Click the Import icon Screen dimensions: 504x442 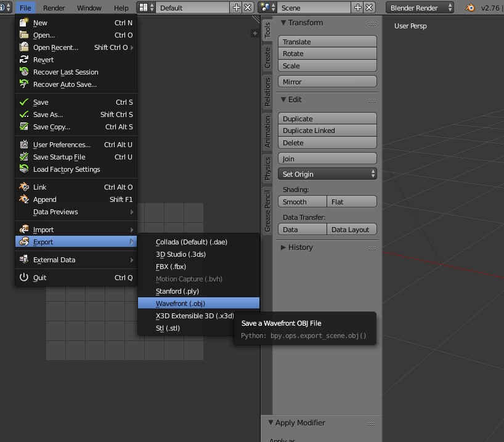pyautogui.click(x=24, y=230)
